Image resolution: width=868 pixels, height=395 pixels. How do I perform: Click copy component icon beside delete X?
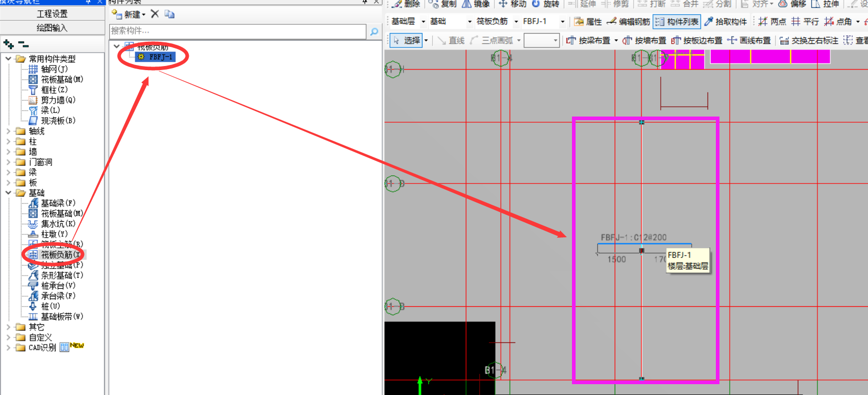169,14
